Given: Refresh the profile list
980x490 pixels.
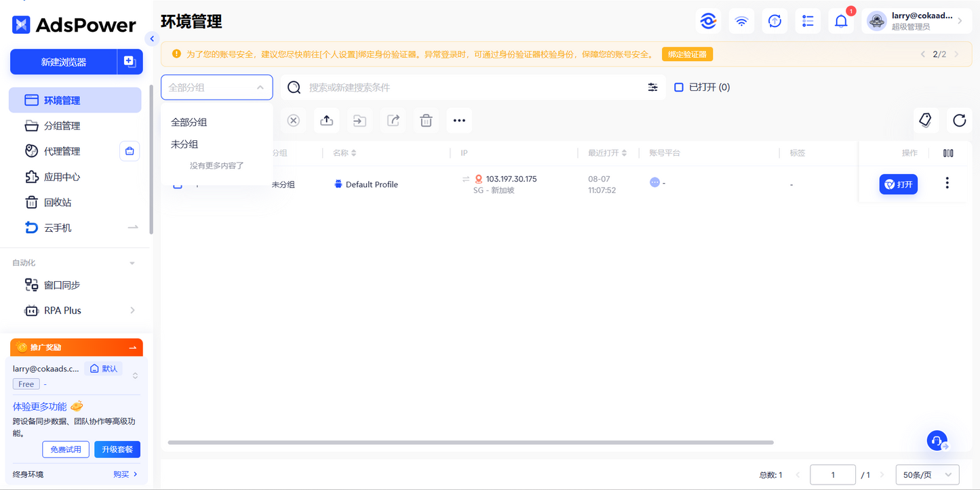Looking at the screenshot, I should 959,121.
